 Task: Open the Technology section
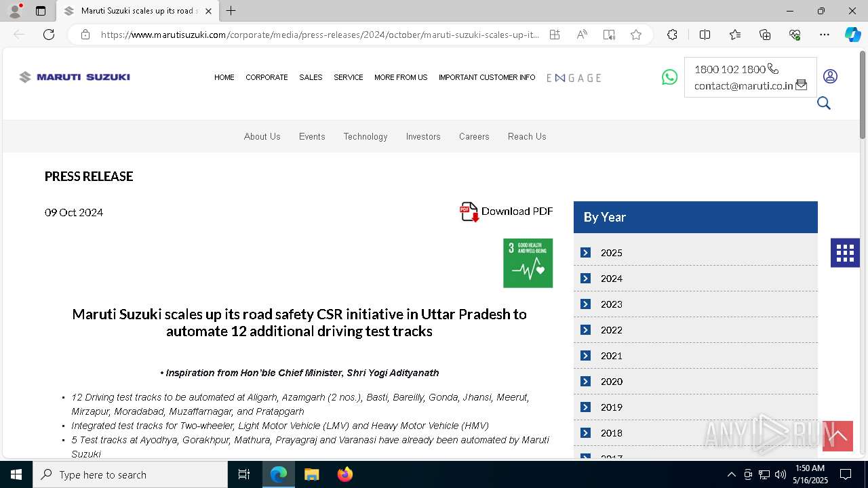[x=366, y=136]
